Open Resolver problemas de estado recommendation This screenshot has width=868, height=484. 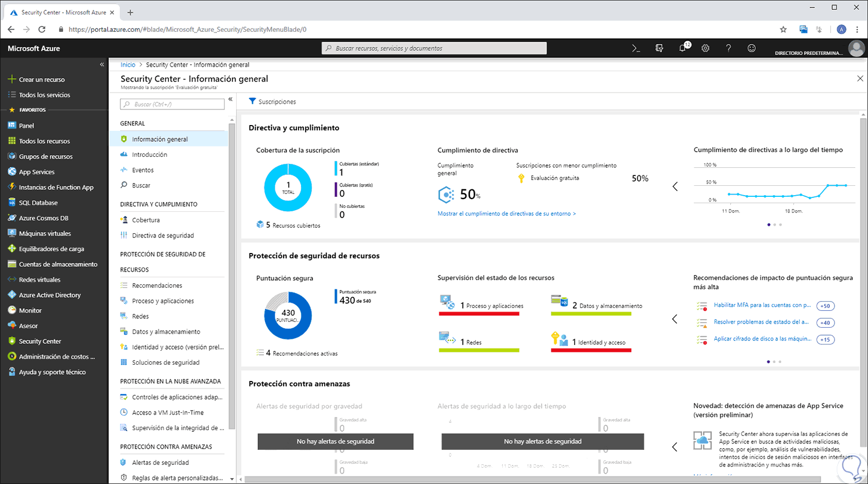761,322
